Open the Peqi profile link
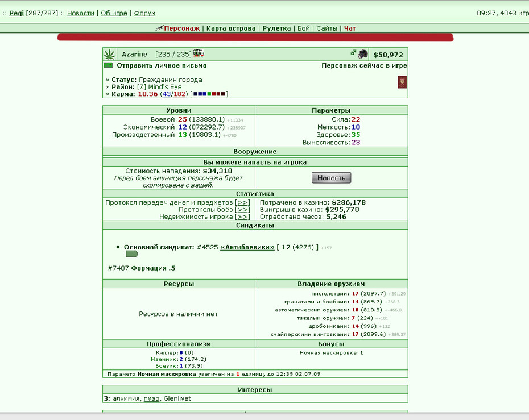Image resolution: width=529 pixels, height=420 pixels. pos(16,13)
